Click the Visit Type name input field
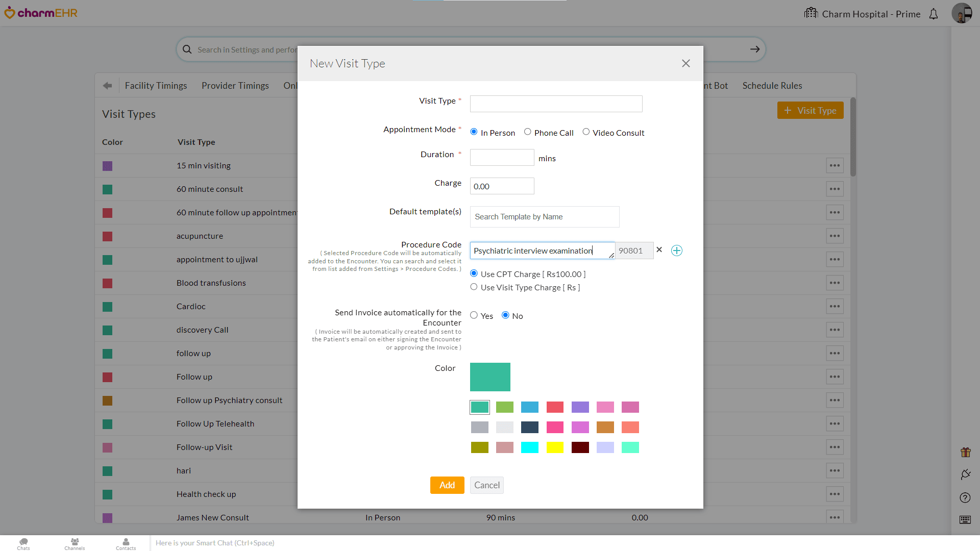This screenshot has height=551, width=980. click(x=555, y=104)
